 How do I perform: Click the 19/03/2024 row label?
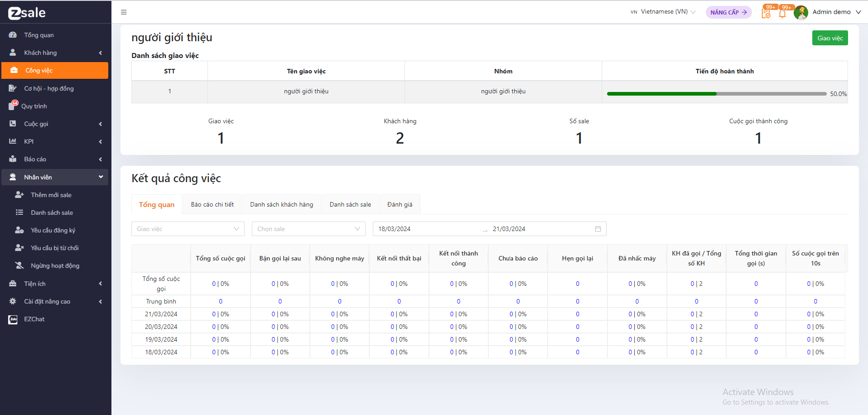(161, 339)
